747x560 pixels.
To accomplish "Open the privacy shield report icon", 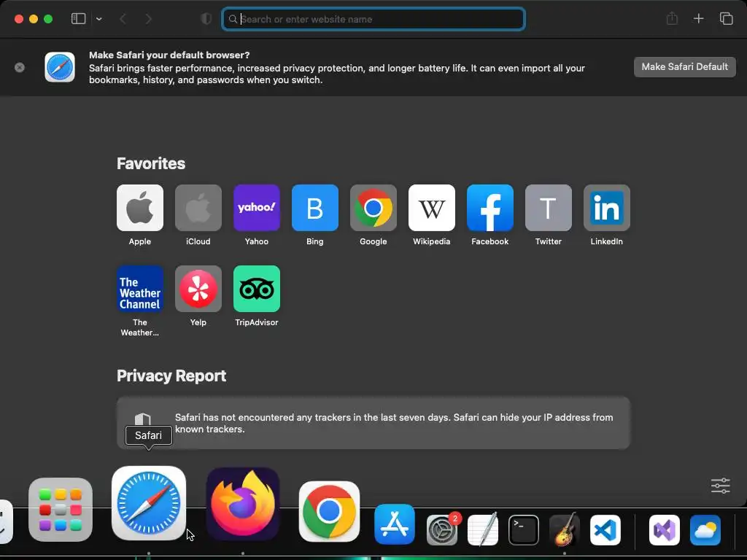I will click(206, 18).
